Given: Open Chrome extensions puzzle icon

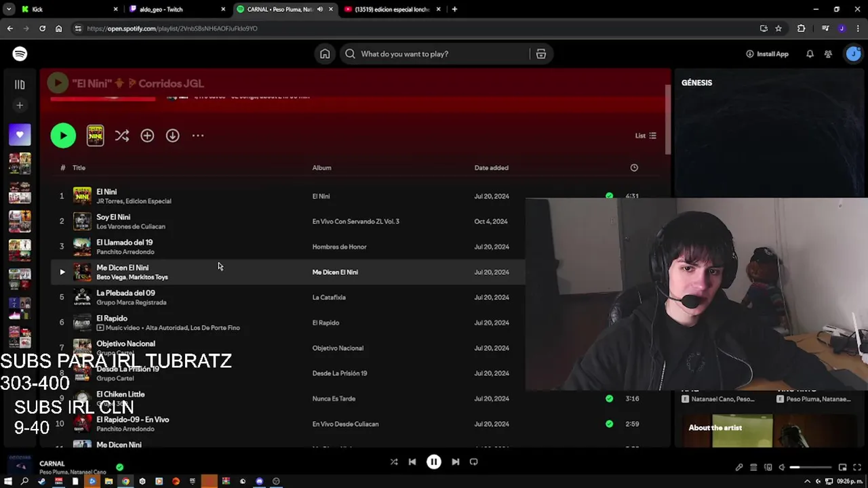Looking at the screenshot, I should pos(802,28).
